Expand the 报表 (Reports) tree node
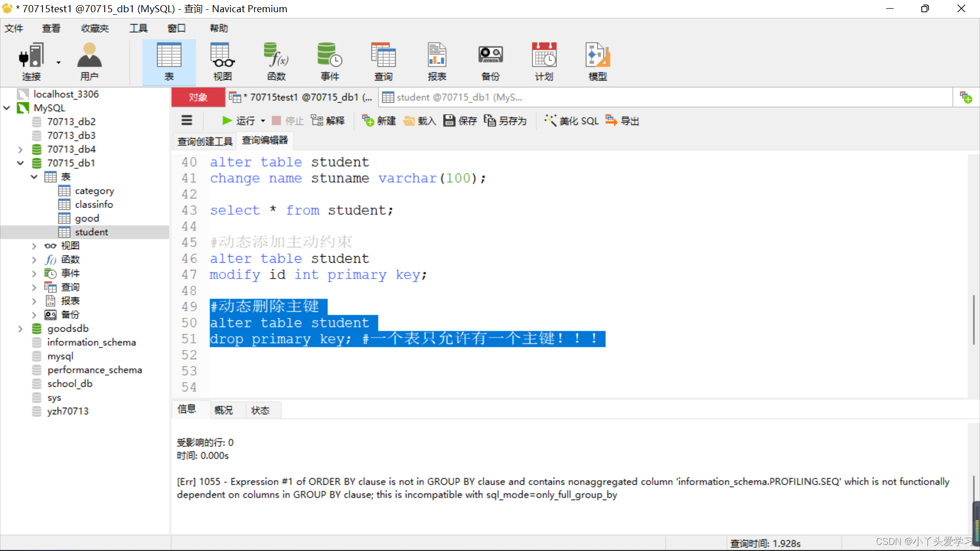The width and height of the screenshot is (980, 551). pos(34,301)
